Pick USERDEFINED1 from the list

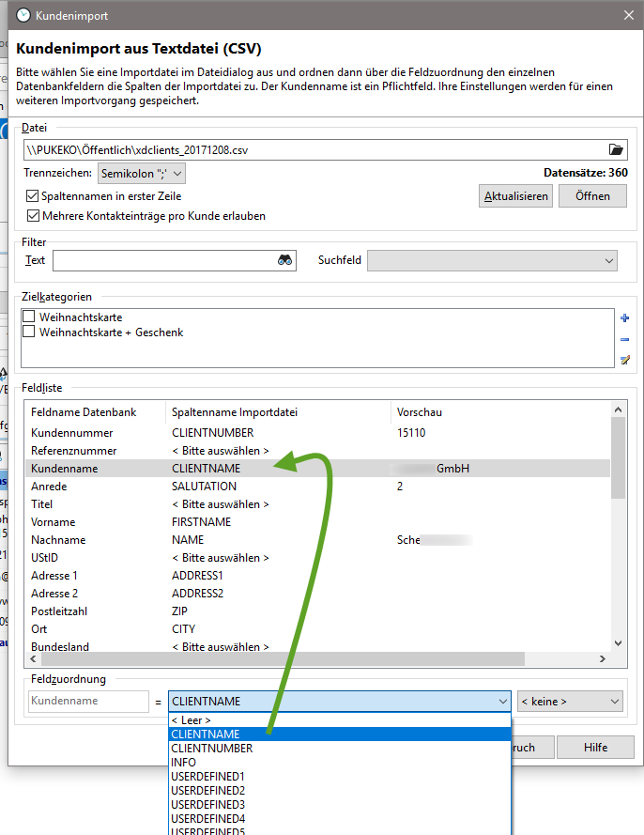(x=207, y=777)
